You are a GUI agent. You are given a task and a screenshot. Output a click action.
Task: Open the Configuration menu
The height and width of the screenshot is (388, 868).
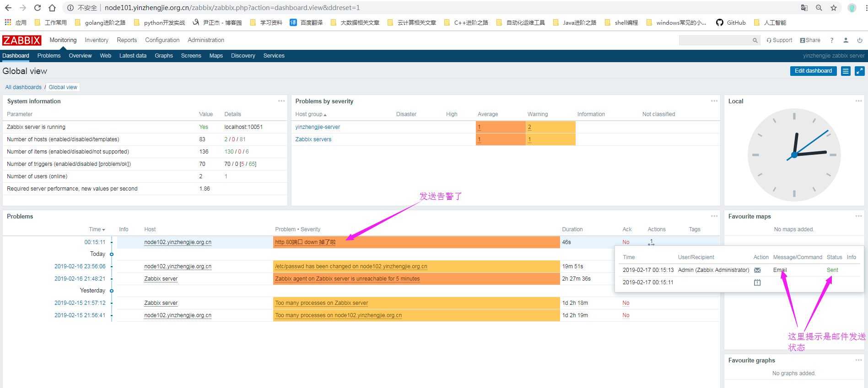162,40
